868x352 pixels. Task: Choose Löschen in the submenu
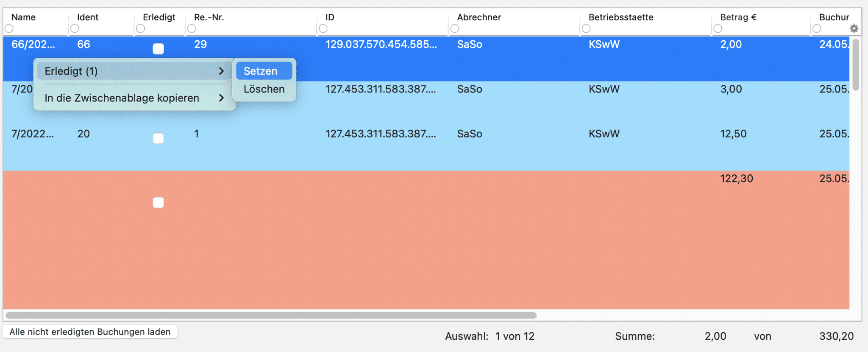pos(264,89)
